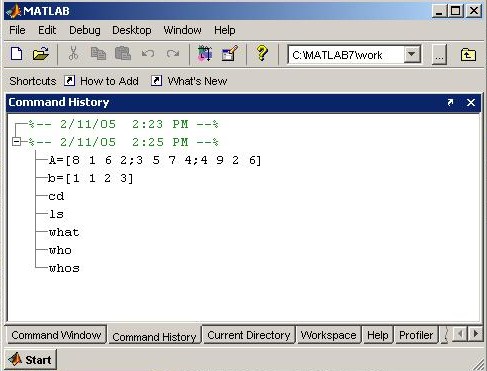487x371 pixels.
Task: Select the A=[8 1 6 2;...] command
Action: (155, 160)
